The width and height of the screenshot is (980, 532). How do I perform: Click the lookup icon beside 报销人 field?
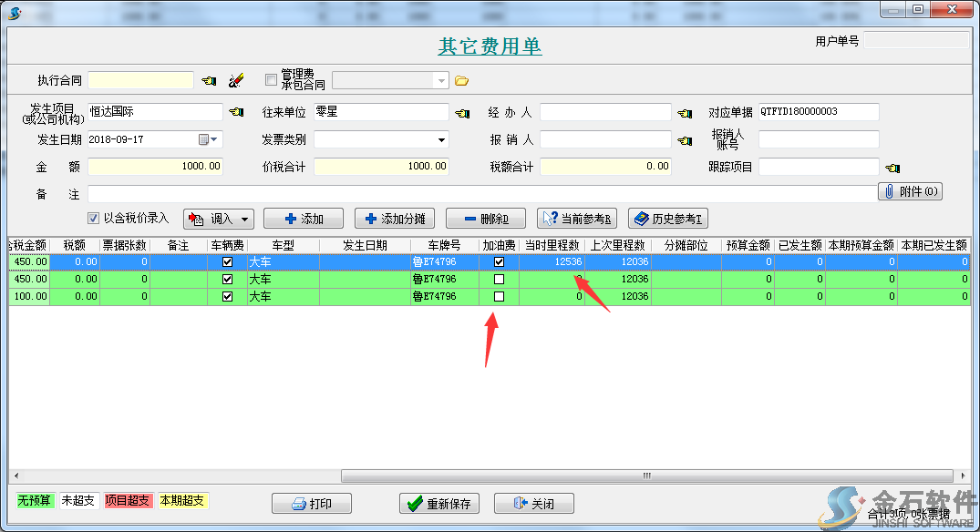[686, 140]
